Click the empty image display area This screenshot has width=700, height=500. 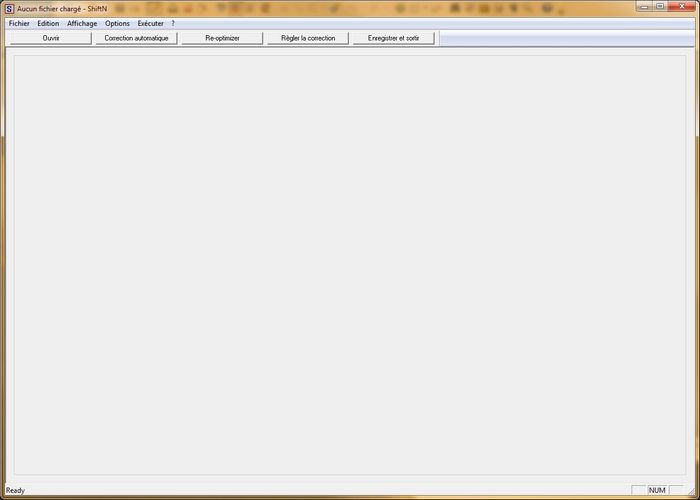(350, 265)
